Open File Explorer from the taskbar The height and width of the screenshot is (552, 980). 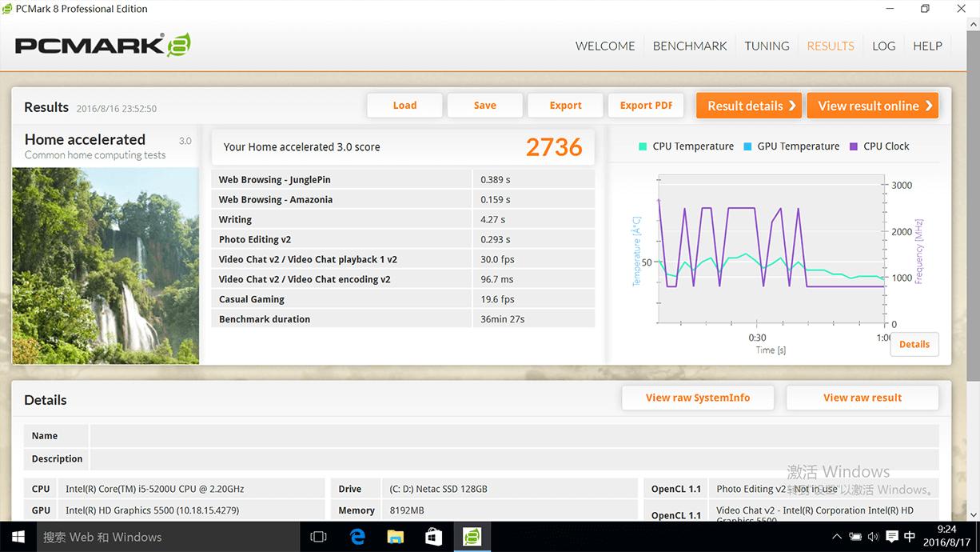click(396, 537)
